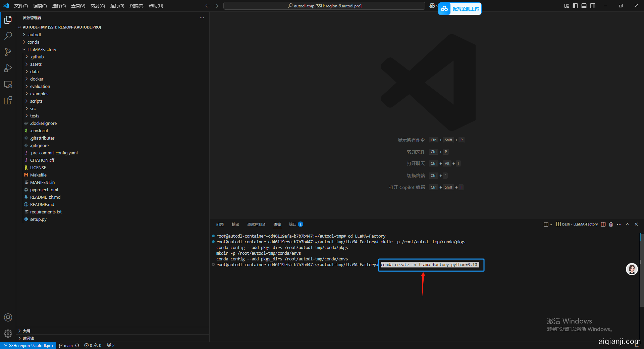Open the Extensions view
The height and width of the screenshot is (349, 644).
pyautogui.click(x=8, y=100)
